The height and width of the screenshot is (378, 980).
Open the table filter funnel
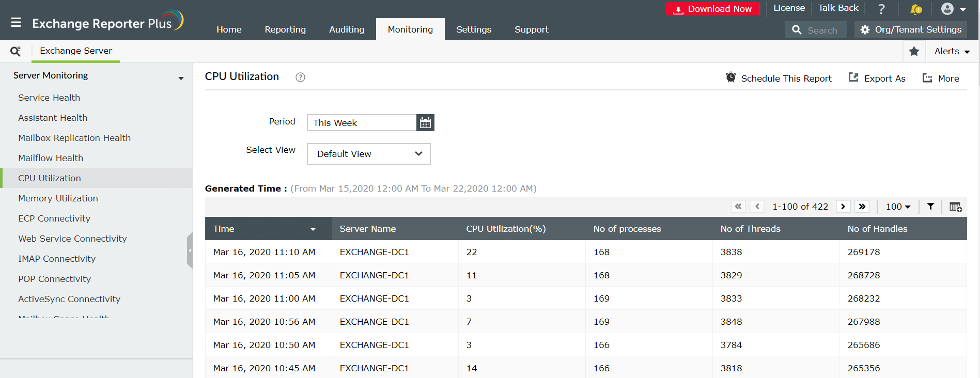[930, 207]
